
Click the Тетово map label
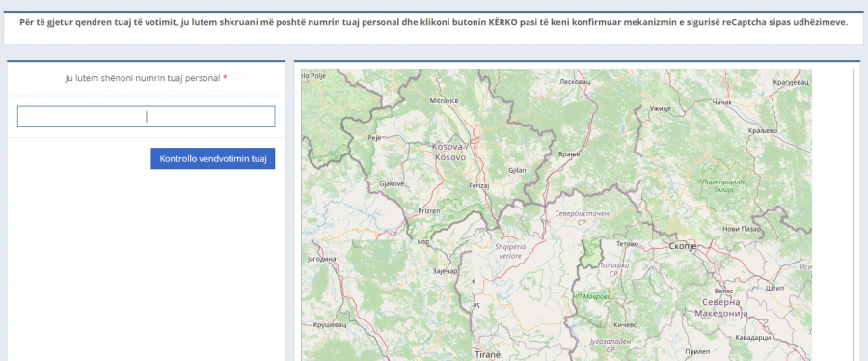627,243
